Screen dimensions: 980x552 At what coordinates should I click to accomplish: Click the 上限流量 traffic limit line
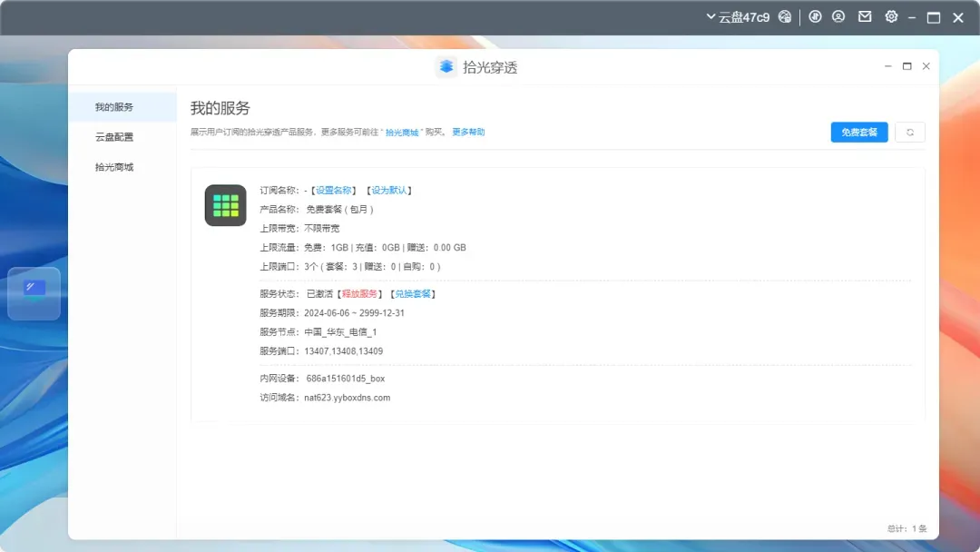click(x=363, y=248)
